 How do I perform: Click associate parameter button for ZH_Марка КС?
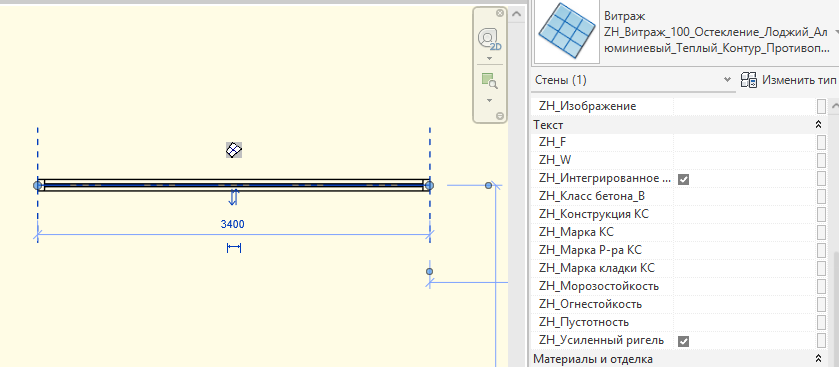(821, 232)
